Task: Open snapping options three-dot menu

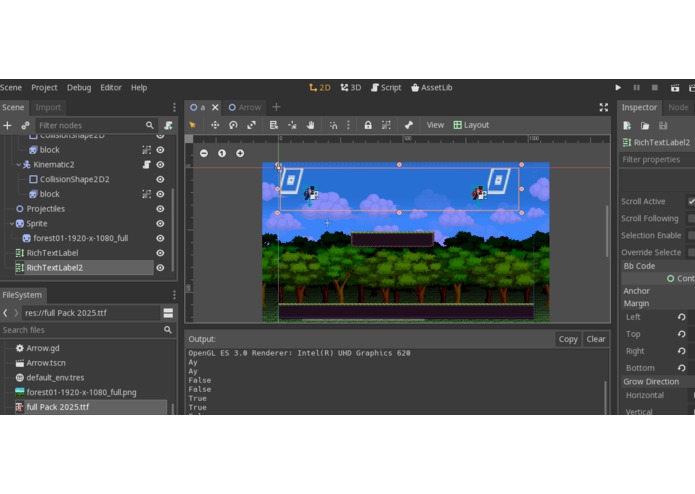Action: (348, 125)
